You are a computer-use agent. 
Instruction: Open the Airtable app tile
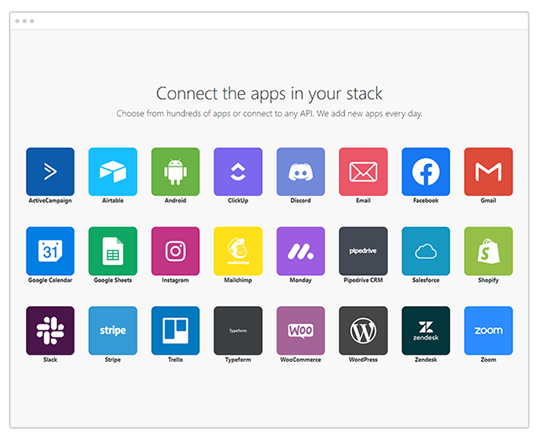coord(113,172)
